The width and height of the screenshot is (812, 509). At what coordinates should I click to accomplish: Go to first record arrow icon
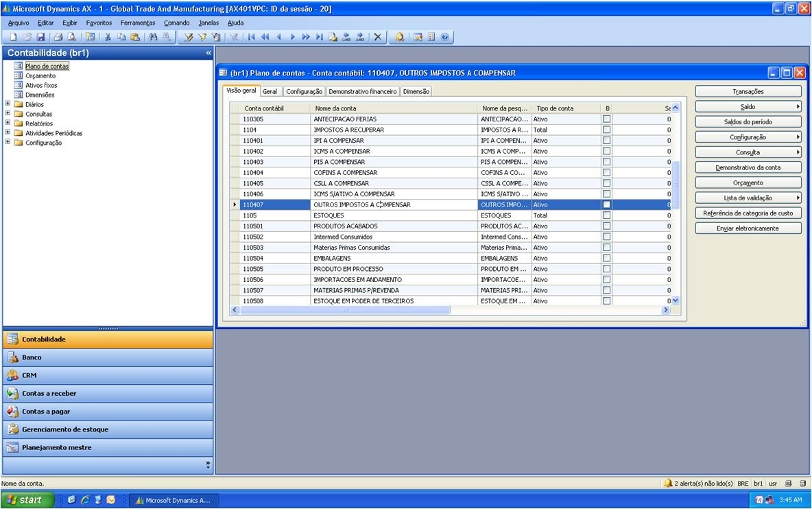pos(251,37)
